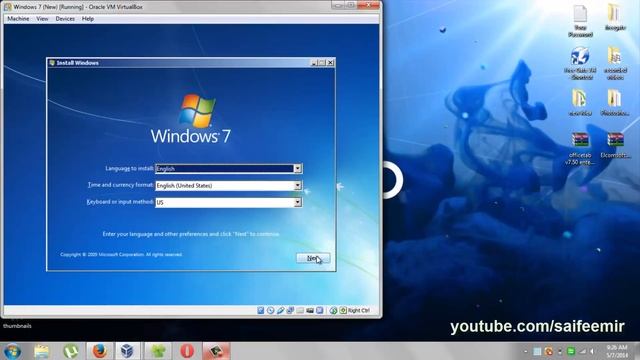Screen dimensions: 640x360
Task: Click the optical disk icon in VirtualBox status bar
Action: 271,311
